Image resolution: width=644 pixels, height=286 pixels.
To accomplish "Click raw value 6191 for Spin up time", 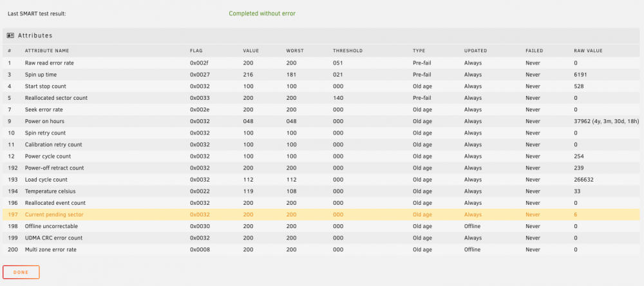I will [580, 75].
